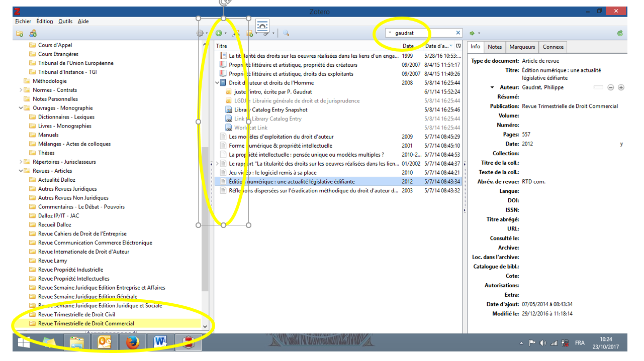The height and width of the screenshot is (361, 644).
Task: Select 'Revue Lamy' collection
Action: coord(52,261)
